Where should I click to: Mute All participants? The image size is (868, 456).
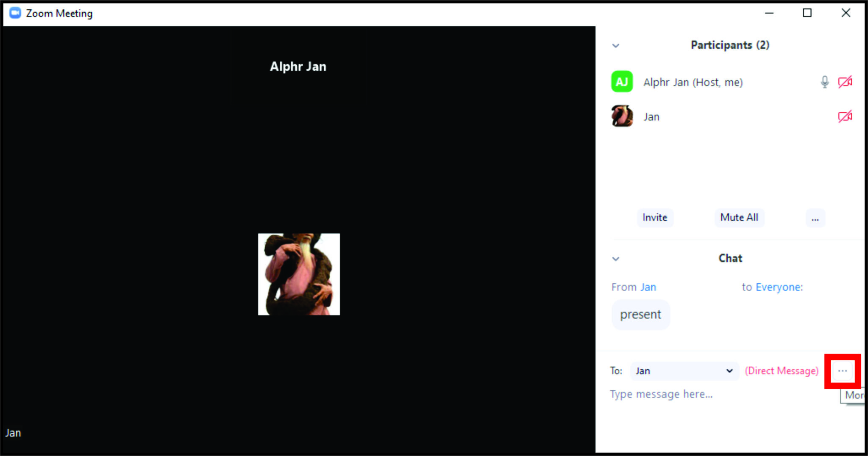click(739, 218)
